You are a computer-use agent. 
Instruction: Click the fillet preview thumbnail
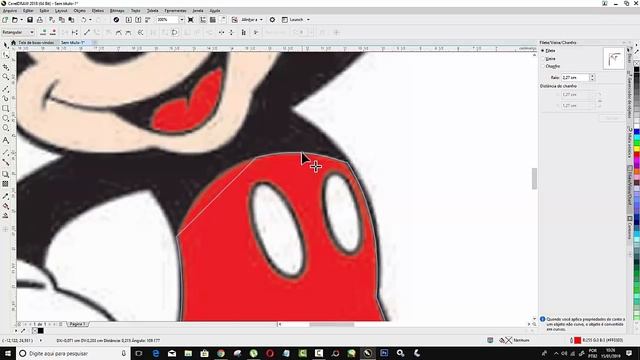pos(613,58)
